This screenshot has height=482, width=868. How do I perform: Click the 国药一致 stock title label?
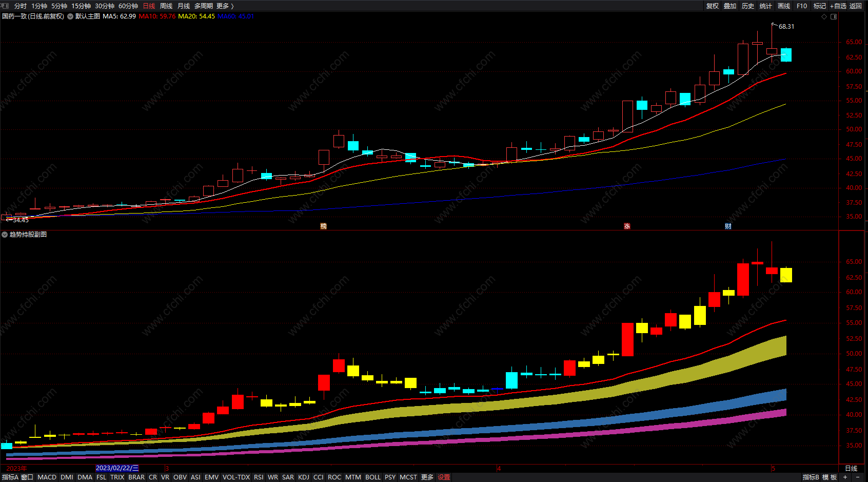33,16
